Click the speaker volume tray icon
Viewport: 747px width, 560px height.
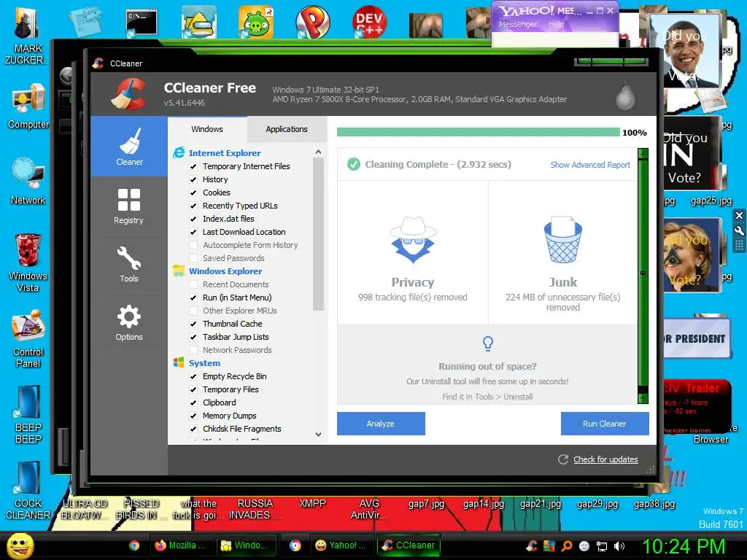(619, 546)
